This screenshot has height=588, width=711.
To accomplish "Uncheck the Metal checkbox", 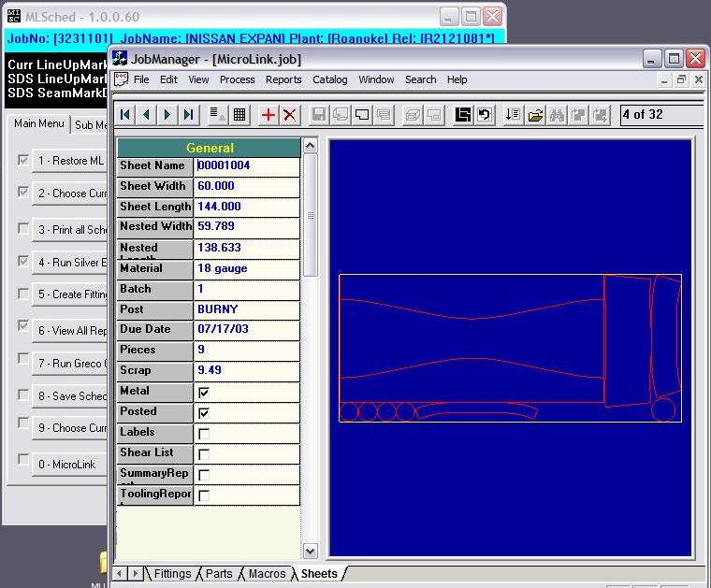I will [204, 393].
